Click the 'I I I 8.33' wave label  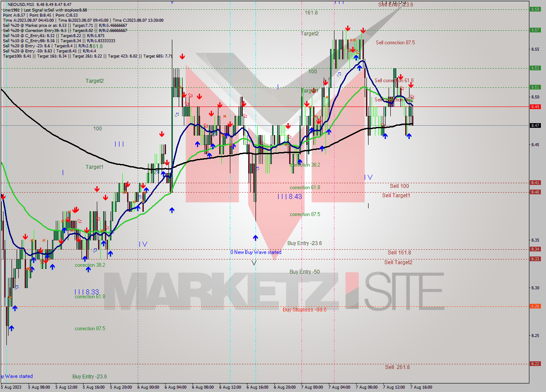coord(87,292)
